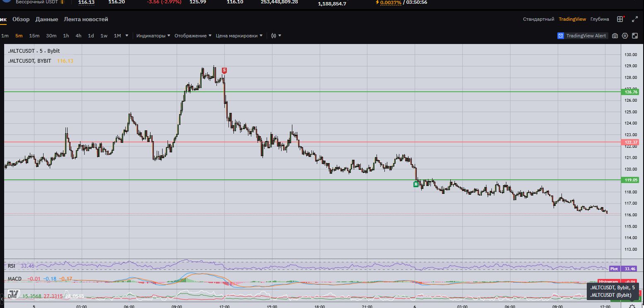The height and width of the screenshot is (308, 644).
Task: Click the MACD indicator label
Action: click(x=15, y=279)
